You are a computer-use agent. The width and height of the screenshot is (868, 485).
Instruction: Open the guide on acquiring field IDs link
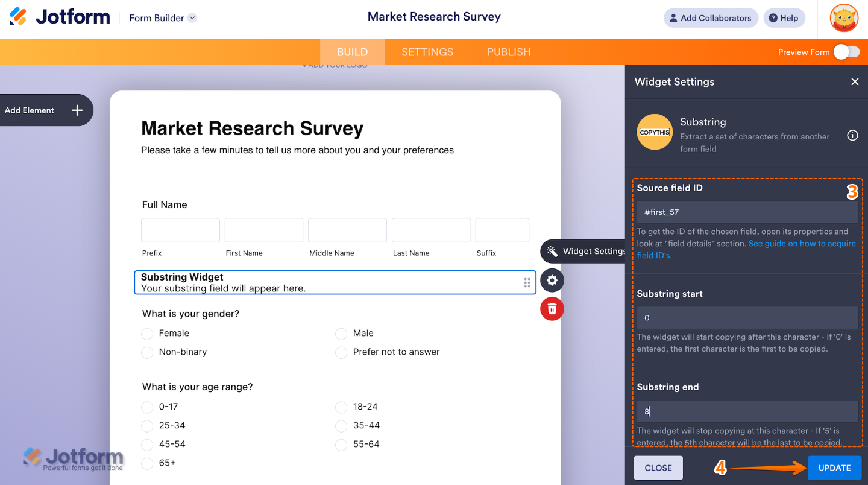802,244
